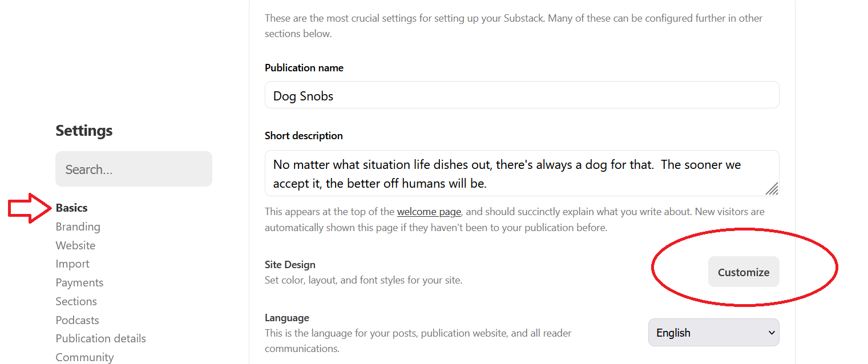Click the Settings heading

pyautogui.click(x=84, y=131)
